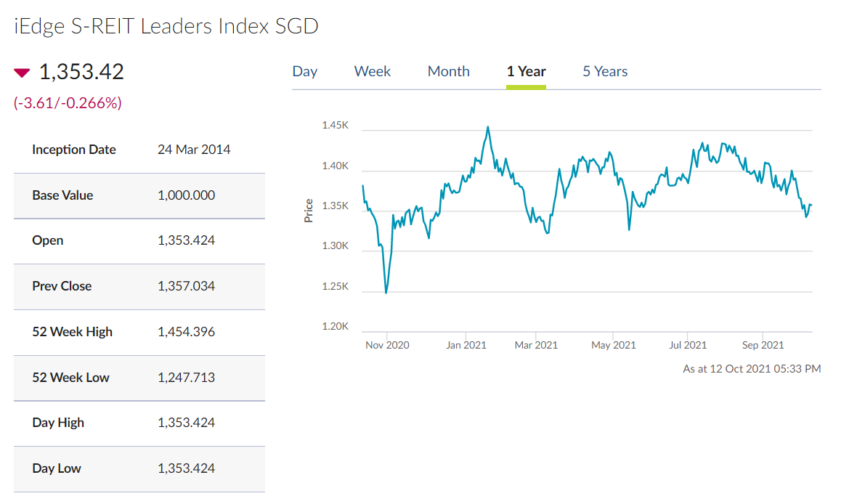Screen dimensions: 857x504
Task: Click the date 24 Mar 2014
Action: coord(194,150)
